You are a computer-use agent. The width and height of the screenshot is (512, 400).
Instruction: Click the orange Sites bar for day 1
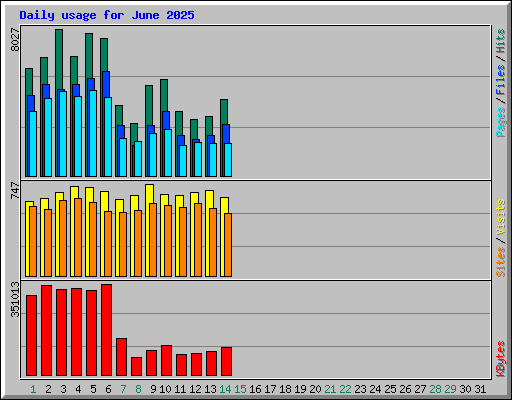[33, 241]
